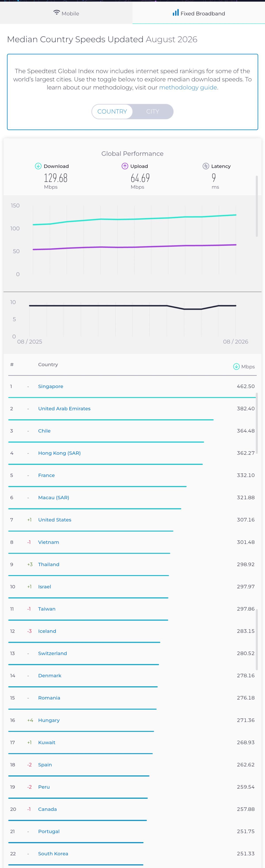Open the Portugal country link
Image resolution: width=265 pixels, height=868 pixels.
coord(49,832)
